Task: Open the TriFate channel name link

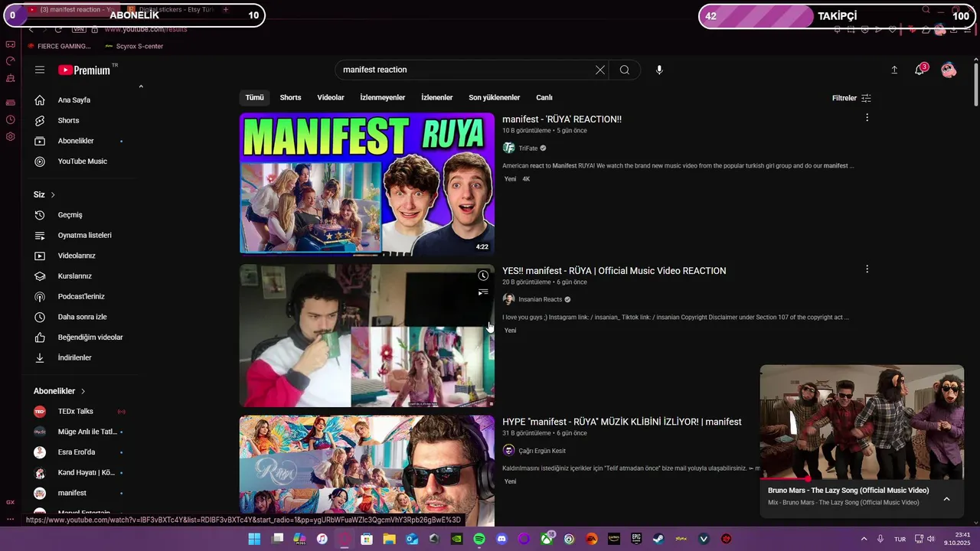Action: coord(528,148)
